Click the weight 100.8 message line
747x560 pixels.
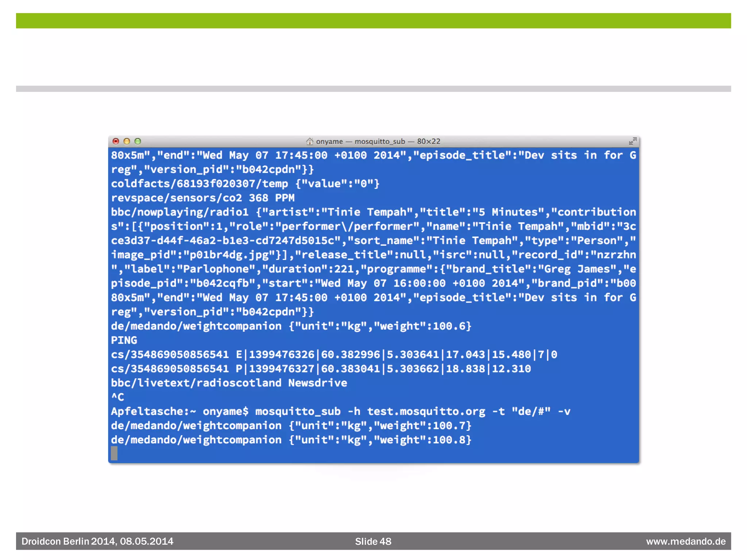tap(291, 440)
